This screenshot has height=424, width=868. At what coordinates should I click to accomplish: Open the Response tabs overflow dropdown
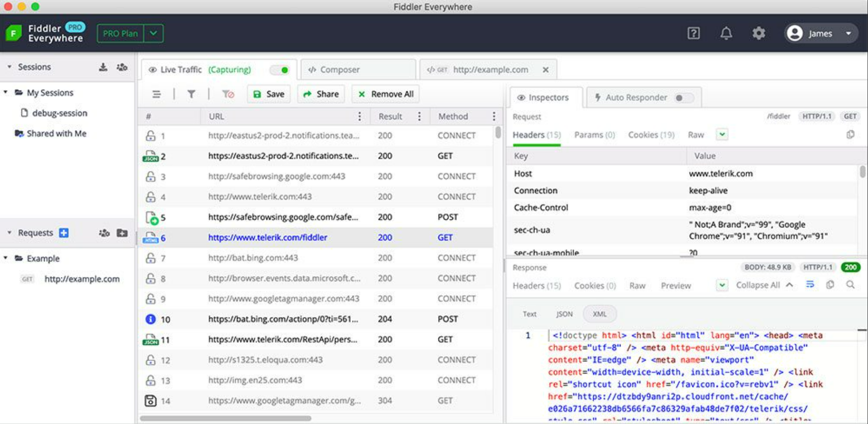click(722, 285)
